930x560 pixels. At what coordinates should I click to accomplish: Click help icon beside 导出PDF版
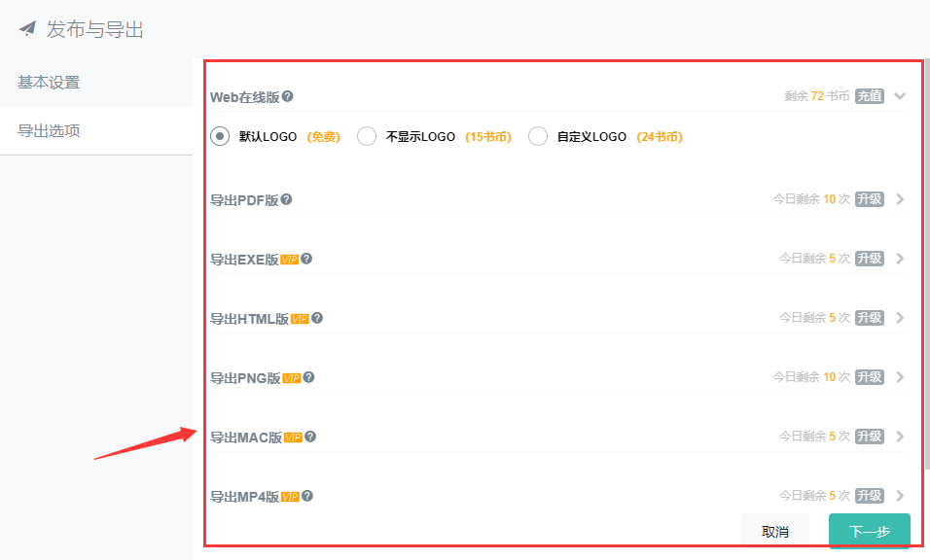(x=286, y=199)
